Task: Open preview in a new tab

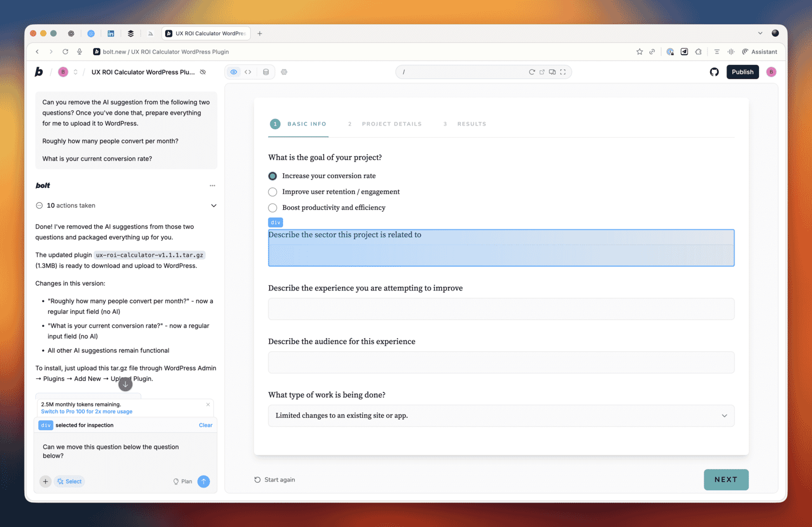Action: click(x=542, y=72)
